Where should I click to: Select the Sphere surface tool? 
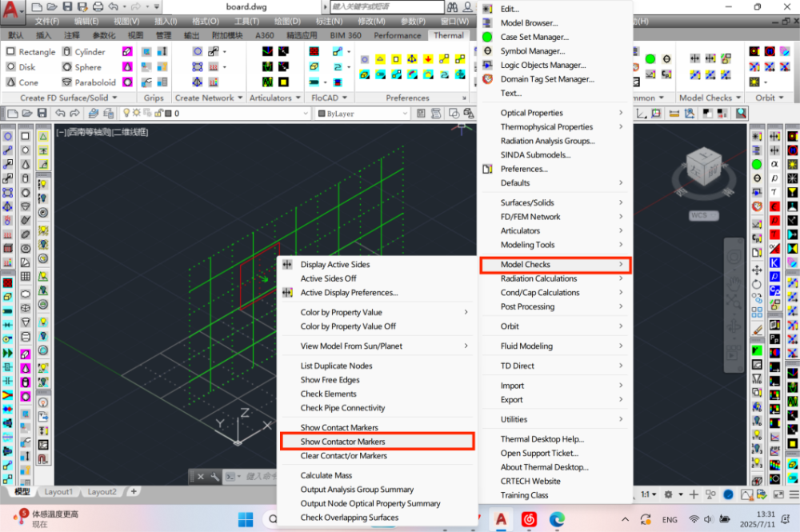[x=82, y=67]
